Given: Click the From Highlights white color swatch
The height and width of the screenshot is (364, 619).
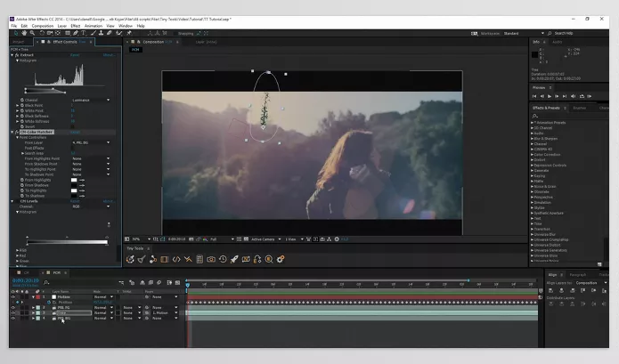Looking at the screenshot, I should [x=74, y=180].
